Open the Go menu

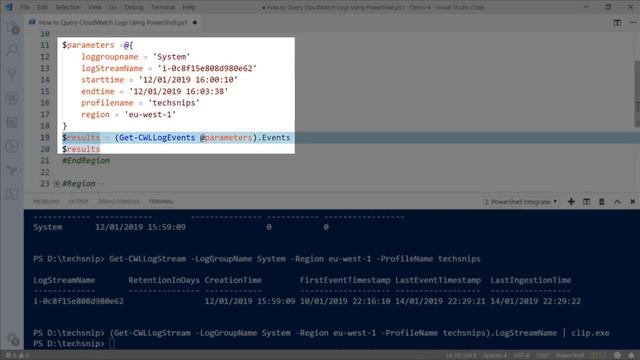(x=113, y=7)
